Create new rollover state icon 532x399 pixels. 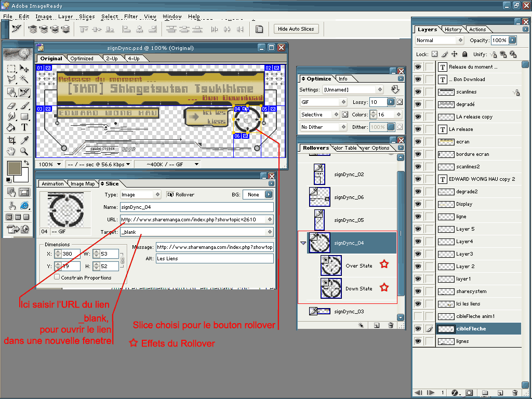click(x=377, y=325)
